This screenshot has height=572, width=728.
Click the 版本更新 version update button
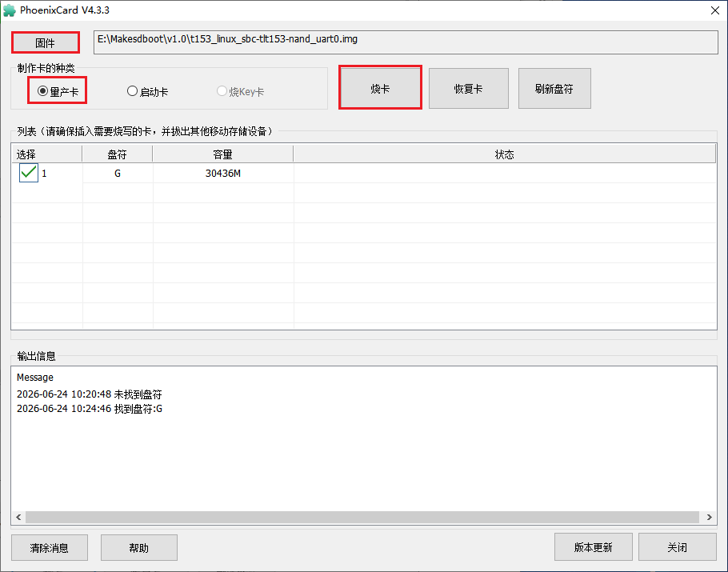tap(594, 547)
